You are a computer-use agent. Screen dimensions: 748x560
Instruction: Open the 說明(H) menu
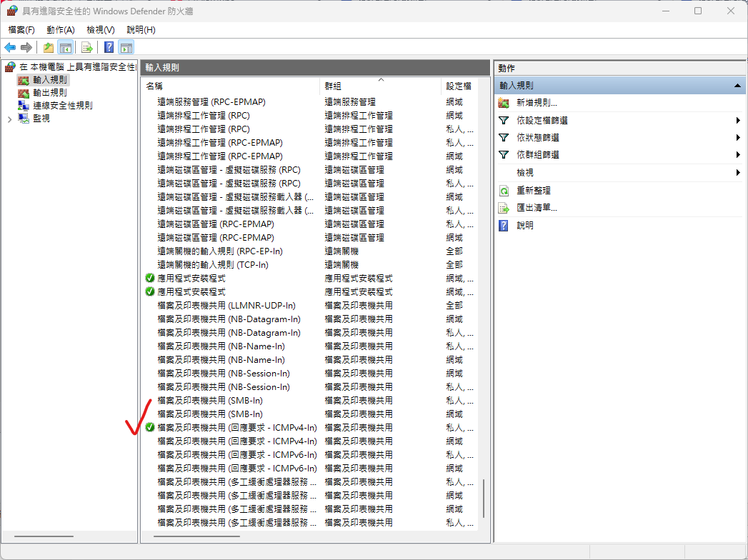[x=141, y=29]
